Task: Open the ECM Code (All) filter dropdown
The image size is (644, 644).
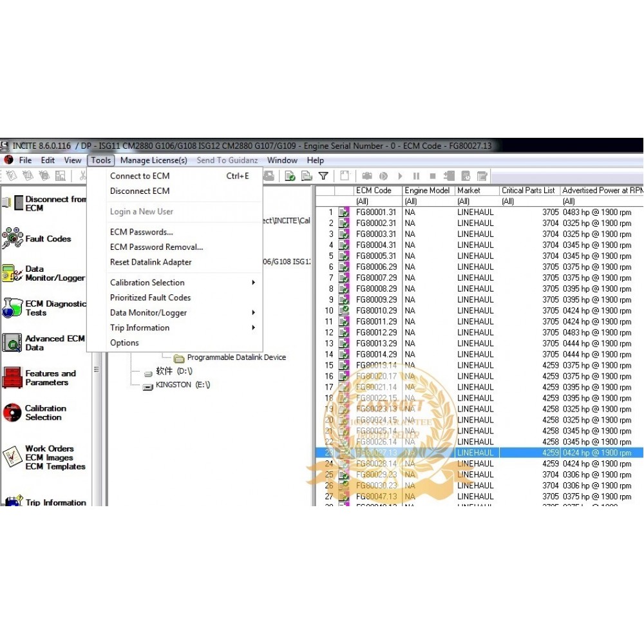Action: point(378,201)
